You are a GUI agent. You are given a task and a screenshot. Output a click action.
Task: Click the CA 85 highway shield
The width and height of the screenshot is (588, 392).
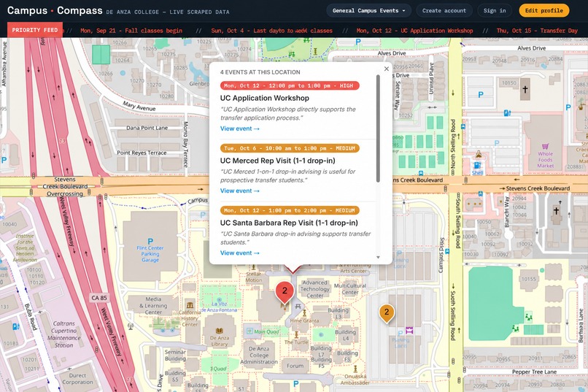(x=99, y=298)
